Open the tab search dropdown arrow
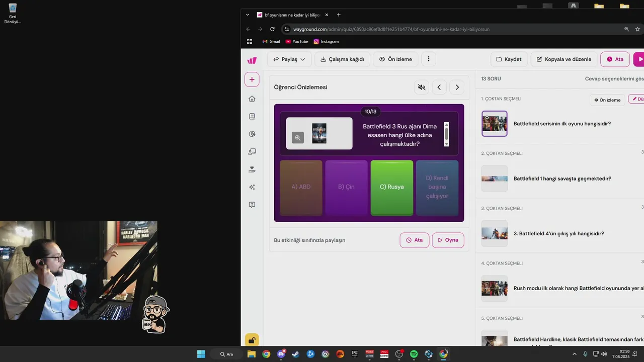 pos(248,15)
